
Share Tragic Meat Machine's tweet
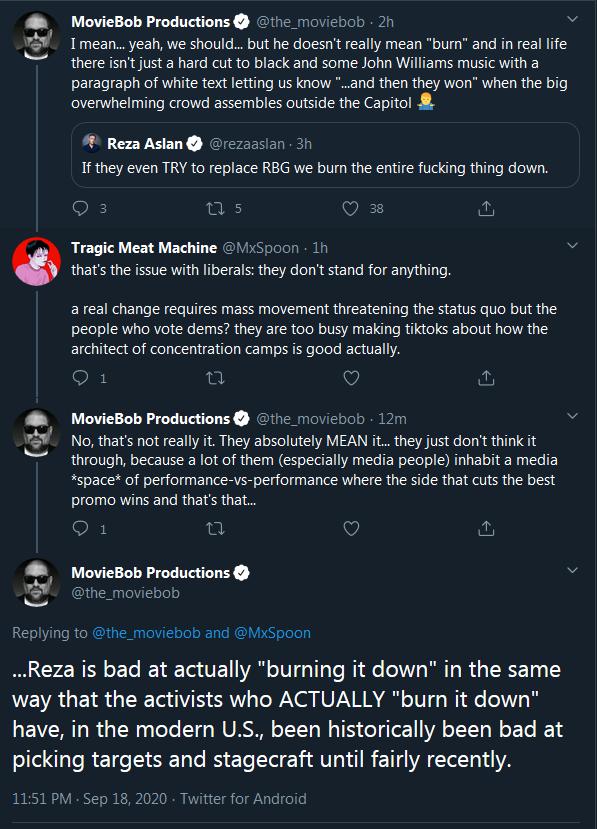pos(486,378)
